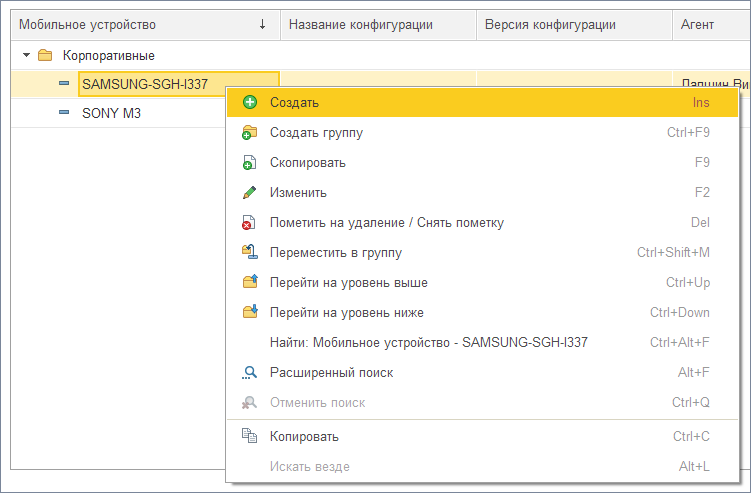Click the up-arrow folder icon for уровень выше

click(x=250, y=282)
